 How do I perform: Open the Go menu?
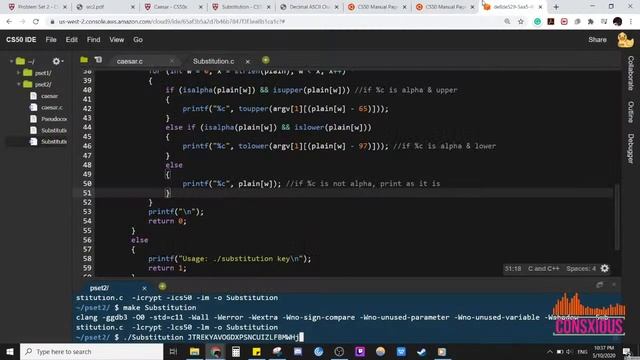point(138,40)
